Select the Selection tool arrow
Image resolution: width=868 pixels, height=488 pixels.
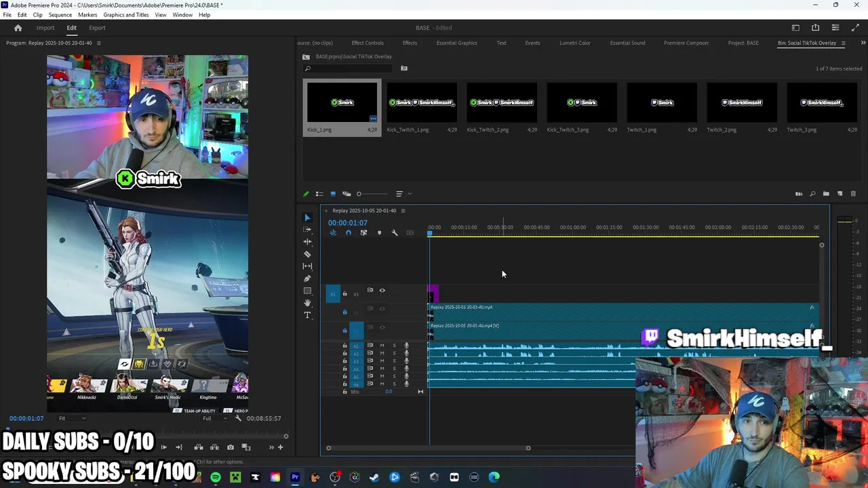pos(307,218)
